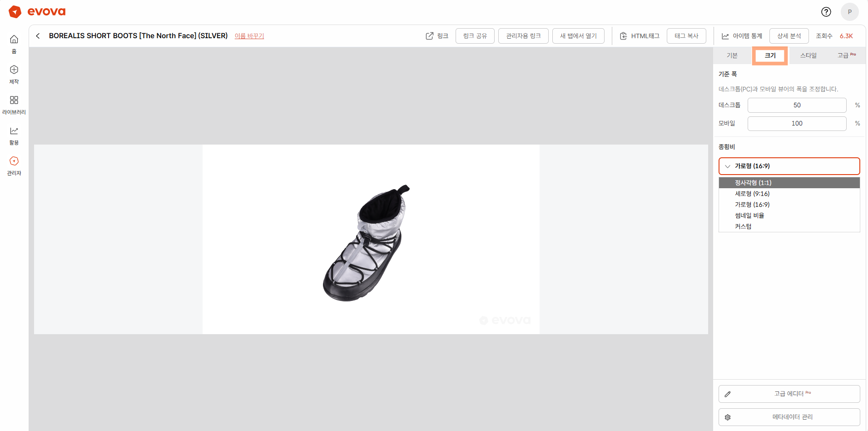Click the 데스크톱 width input field
The width and height of the screenshot is (868, 431).
pos(797,105)
